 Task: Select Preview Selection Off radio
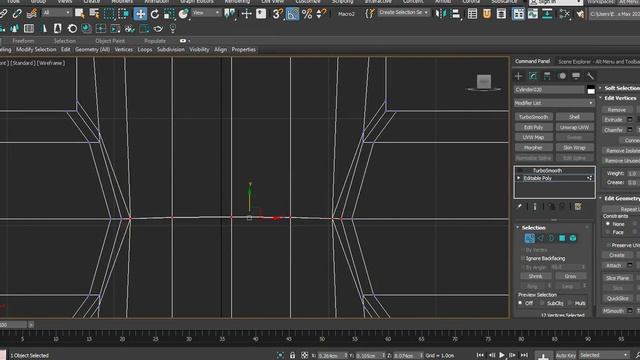(520, 303)
